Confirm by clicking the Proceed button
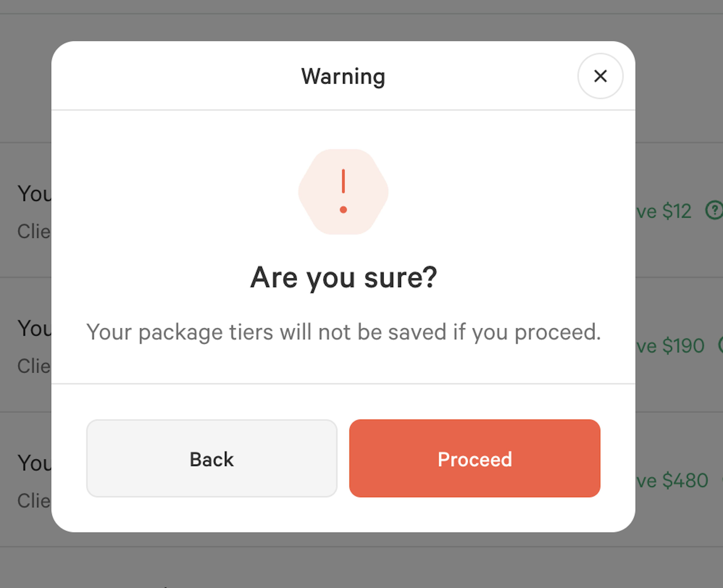The image size is (723, 588). coord(475,458)
